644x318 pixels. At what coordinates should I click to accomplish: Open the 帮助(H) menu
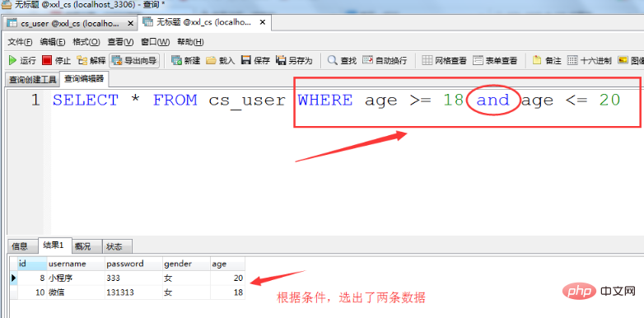click(190, 42)
